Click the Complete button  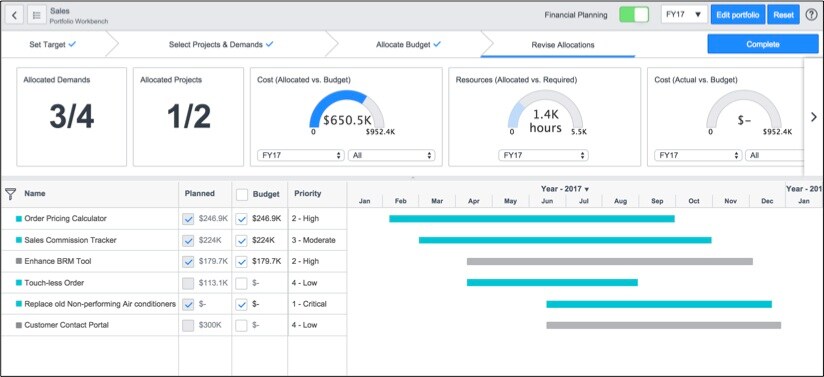tap(763, 44)
